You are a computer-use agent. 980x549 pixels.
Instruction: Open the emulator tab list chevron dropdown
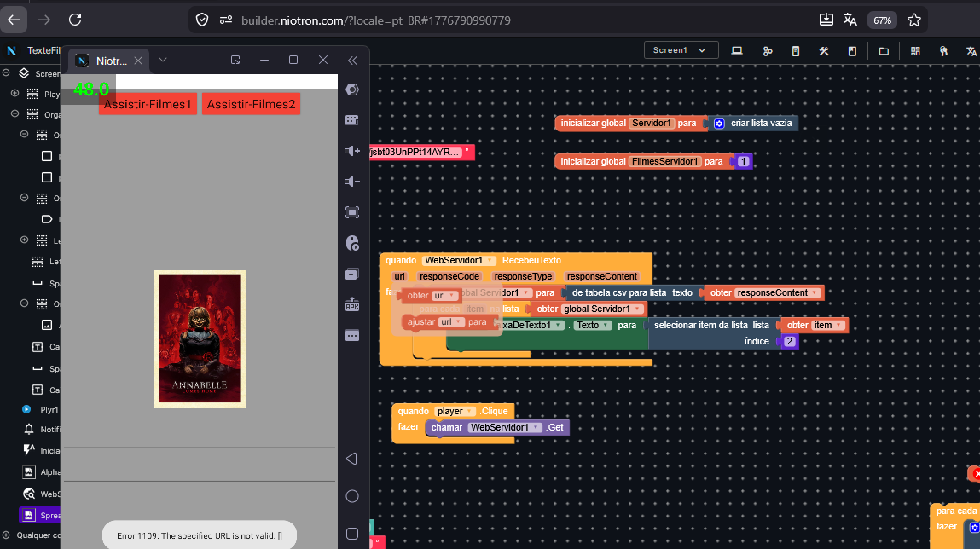point(163,60)
